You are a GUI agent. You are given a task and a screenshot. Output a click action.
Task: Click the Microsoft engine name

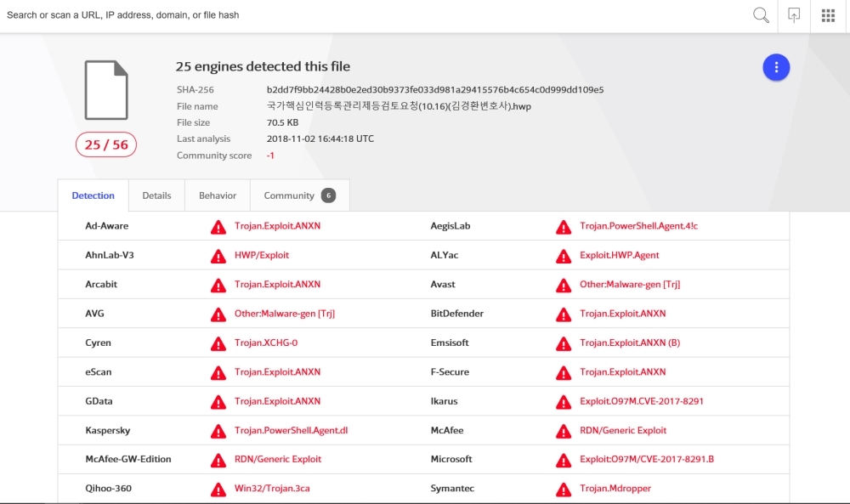(451, 460)
